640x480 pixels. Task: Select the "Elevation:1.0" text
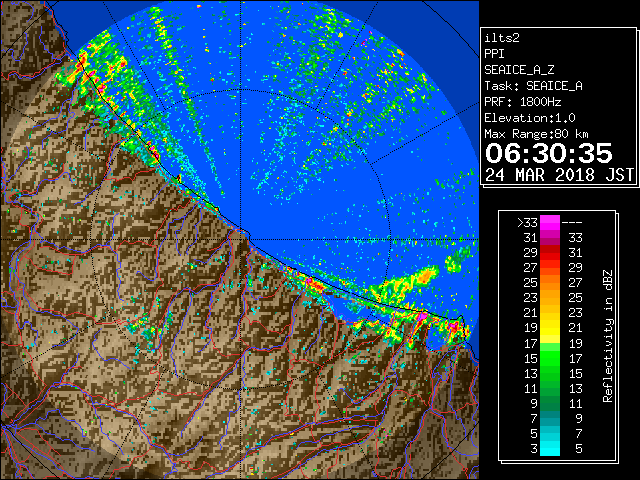[530, 118]
